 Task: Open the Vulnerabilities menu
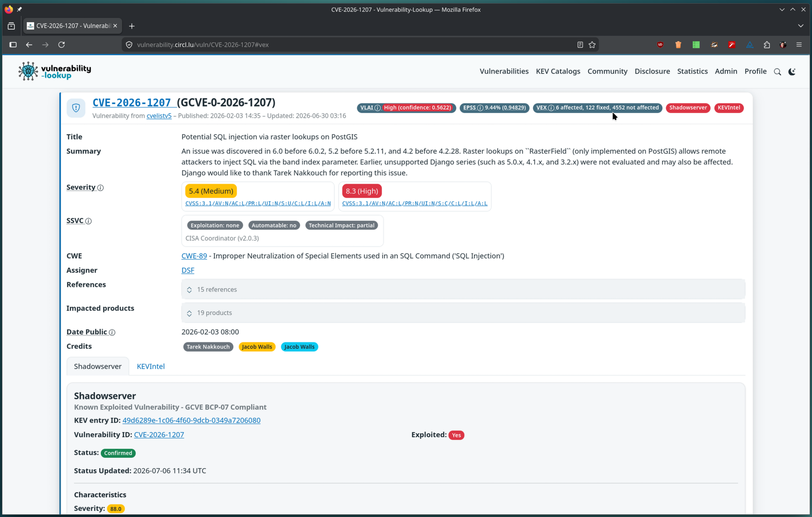pyautogui.click(x=504, y=71)
